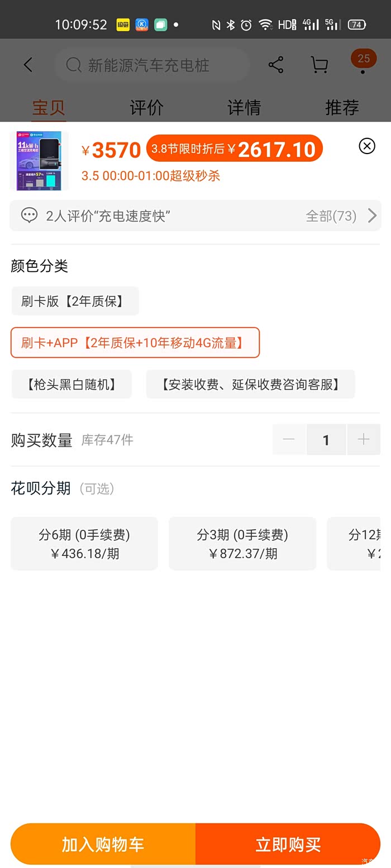391x868 pixels.
Task: Tap the share icon
Action: tap(276, 65)
